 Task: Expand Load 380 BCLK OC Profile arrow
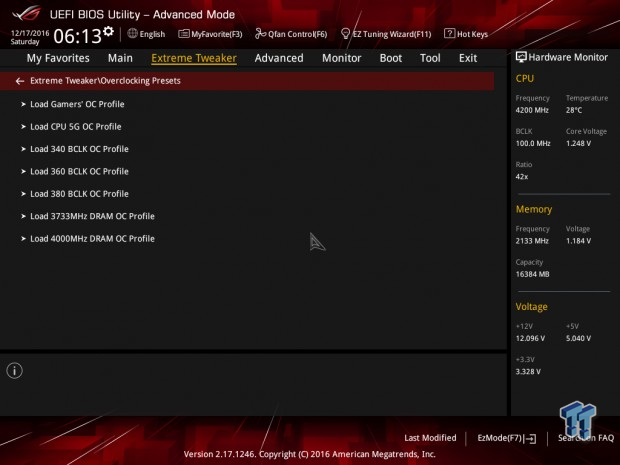pos(23,194)
